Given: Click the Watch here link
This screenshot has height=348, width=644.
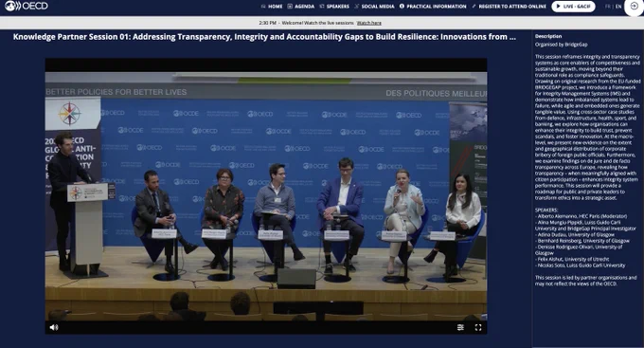Looking at the screenshot, I should (368, 23).
